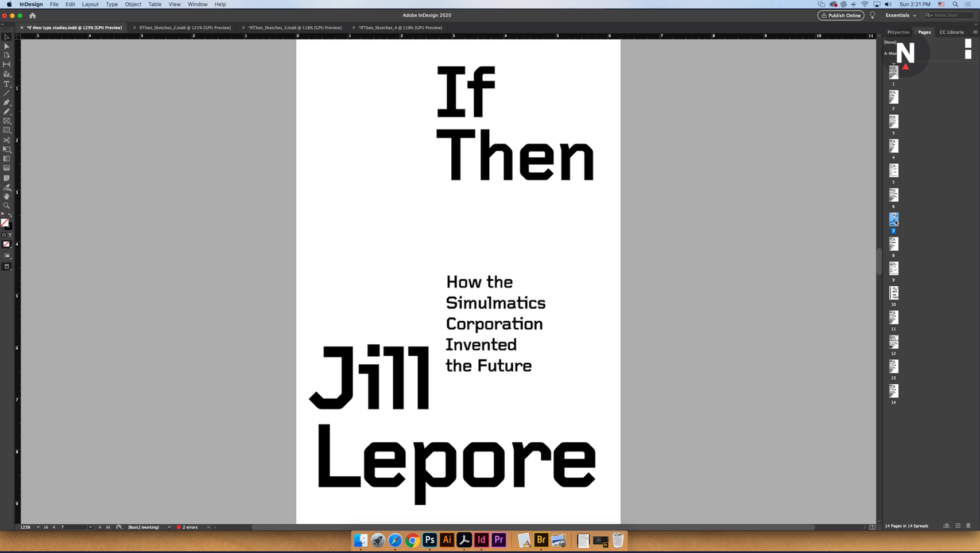980x553 pixels.
Task: Open the Essentials workspace switcher
Action: pos(901,15)
